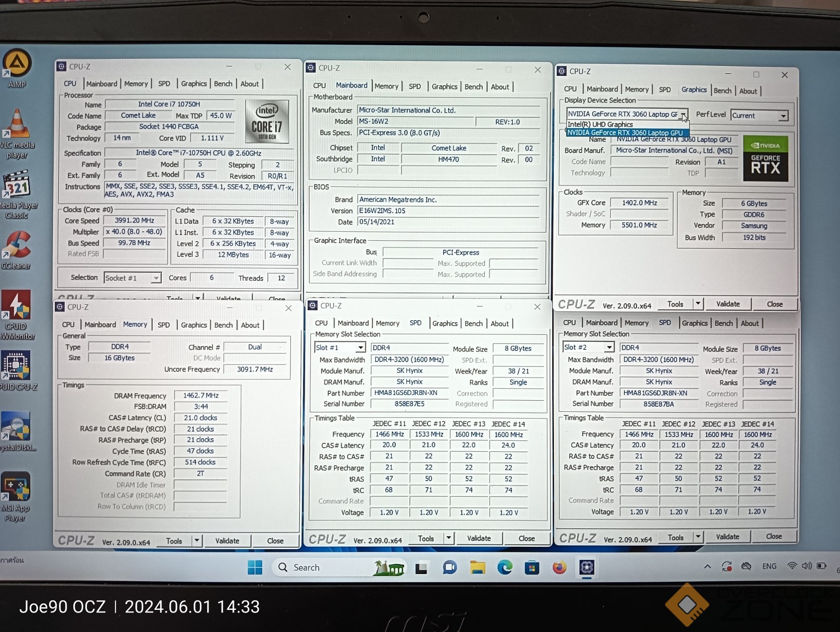Click Close in the Memory window
The width and height of the screenshot is (840, 632).
(x=275, y=540)
